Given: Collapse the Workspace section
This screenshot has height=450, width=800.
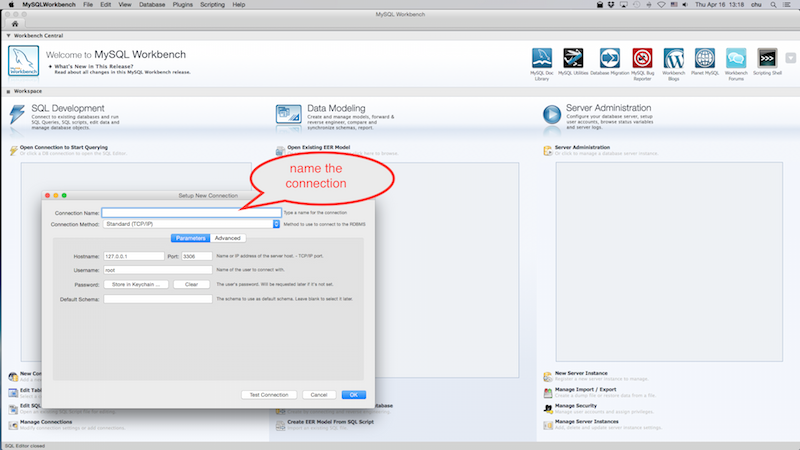Looking at the screenshot, I should pos(8,91).
